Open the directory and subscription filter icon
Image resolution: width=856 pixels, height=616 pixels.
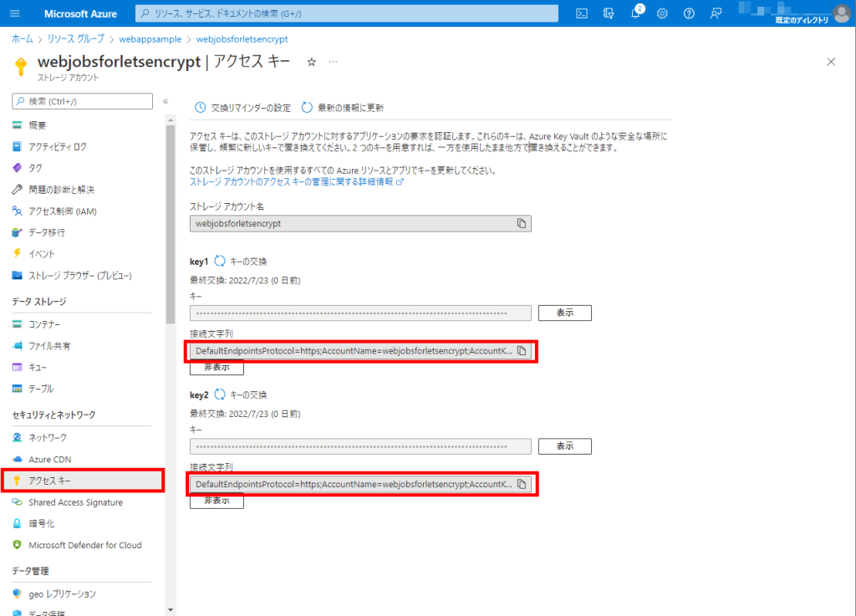click(x=609, y=13)
